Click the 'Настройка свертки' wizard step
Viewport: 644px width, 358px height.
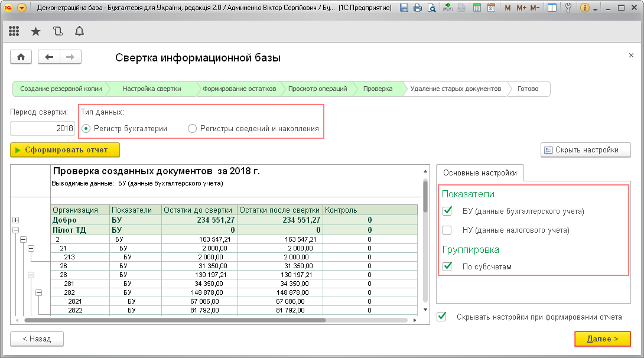152,89
